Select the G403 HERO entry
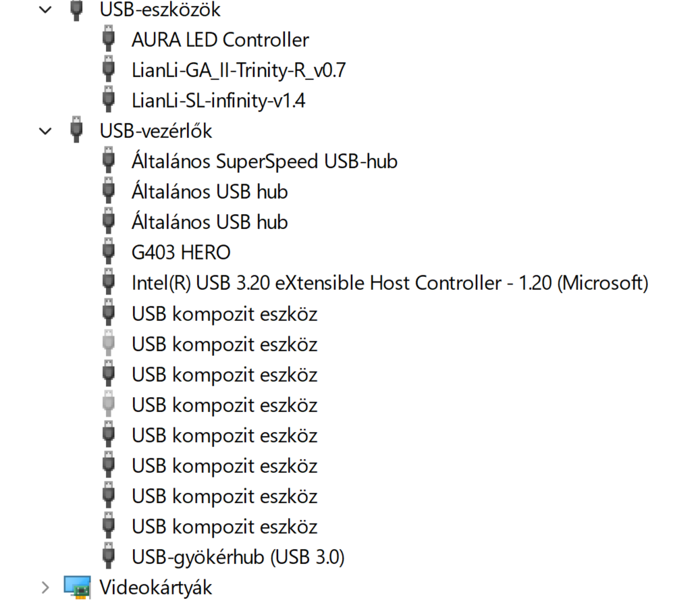The width and height of the screenshot is (700, 601). [181, 253]
